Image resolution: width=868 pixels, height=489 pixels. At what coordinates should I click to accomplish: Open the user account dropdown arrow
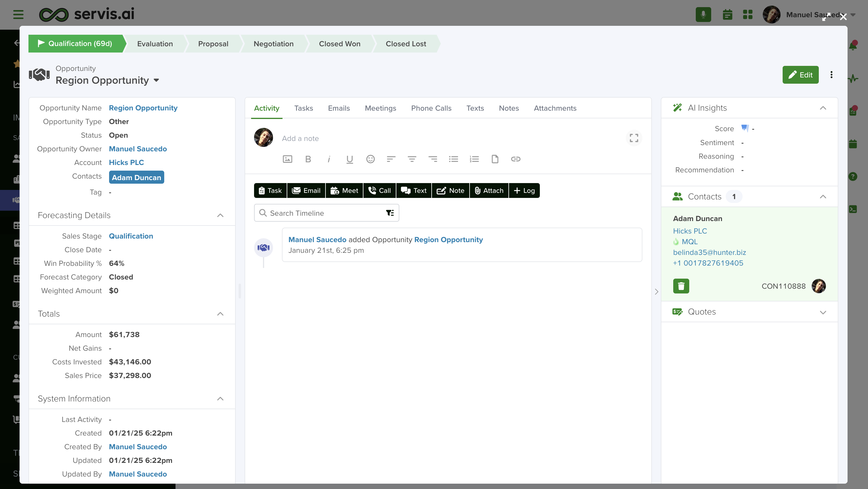[853, 15]
